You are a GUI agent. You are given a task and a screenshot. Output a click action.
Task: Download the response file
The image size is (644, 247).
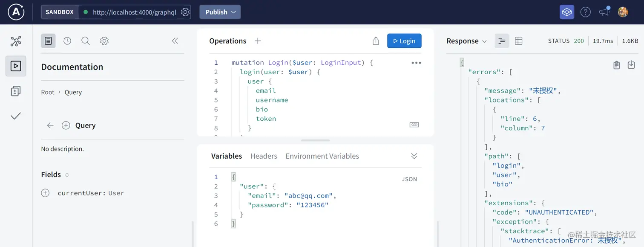click(631, 65)
